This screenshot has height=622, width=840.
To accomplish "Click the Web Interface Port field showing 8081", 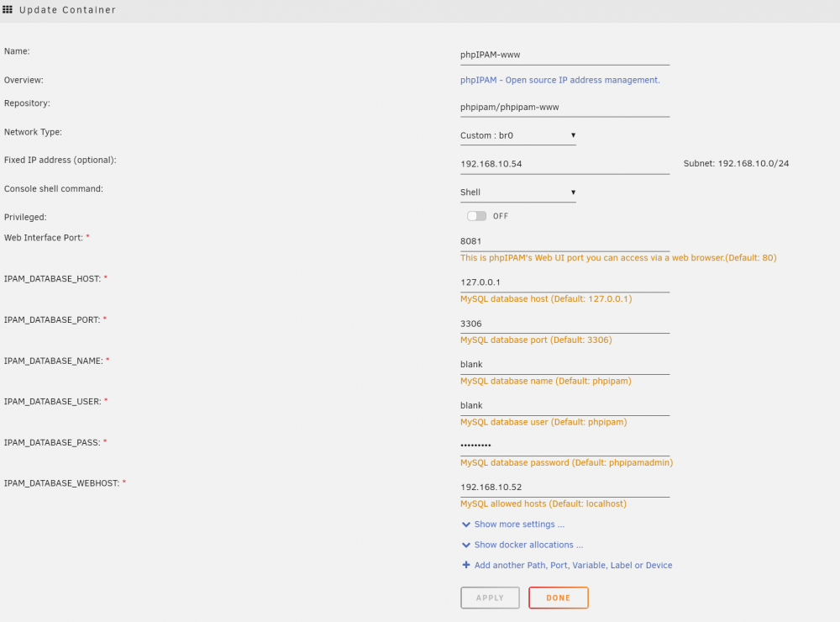I will (564, 242).
